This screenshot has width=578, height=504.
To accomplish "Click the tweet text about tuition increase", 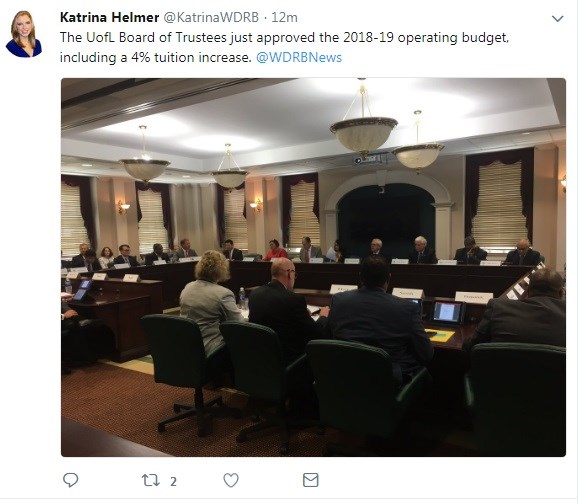I will tap(284, 48).
